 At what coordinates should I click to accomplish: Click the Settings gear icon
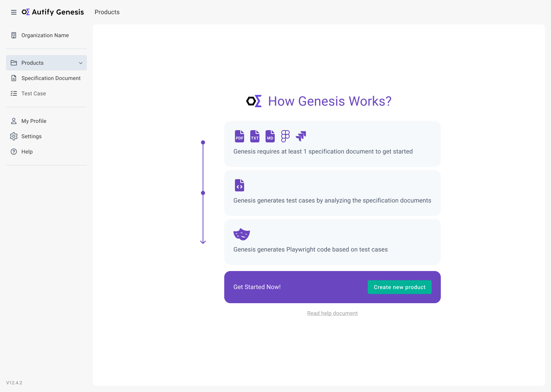click(14, 136)
